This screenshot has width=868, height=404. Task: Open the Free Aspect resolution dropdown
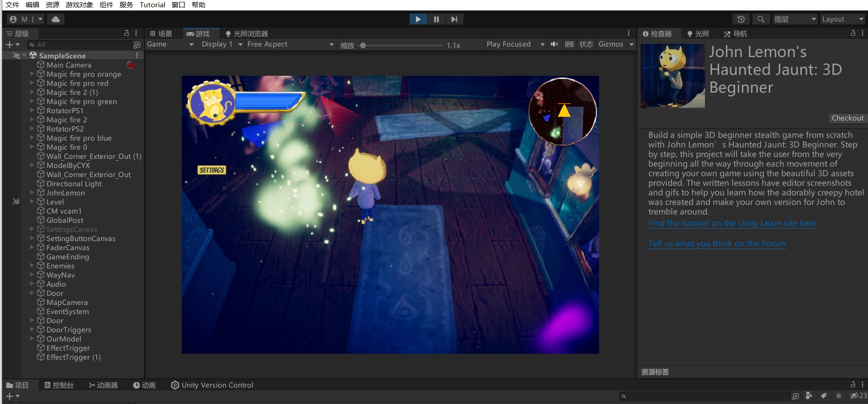(290, 44)
